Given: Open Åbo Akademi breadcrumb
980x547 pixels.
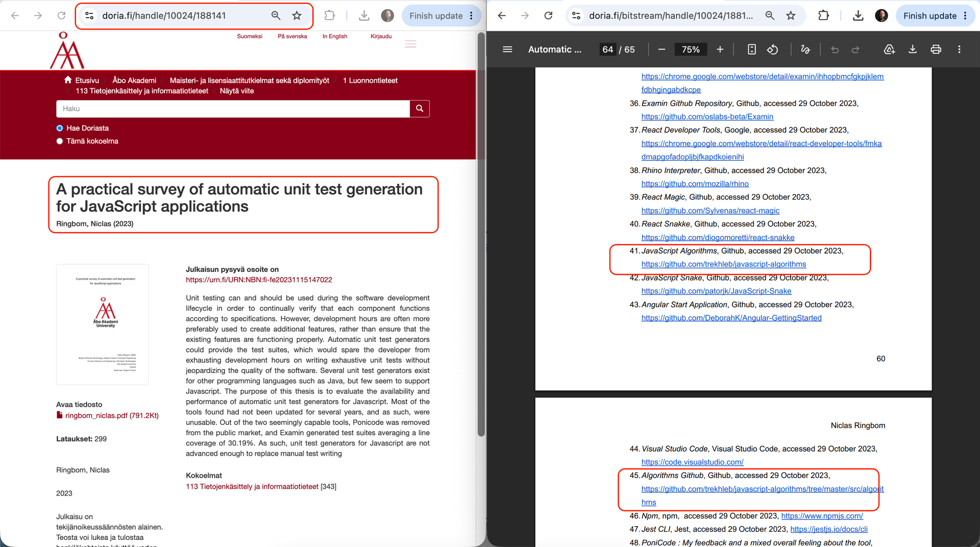Looking at the screenshot, I should (x=134, y=80).
